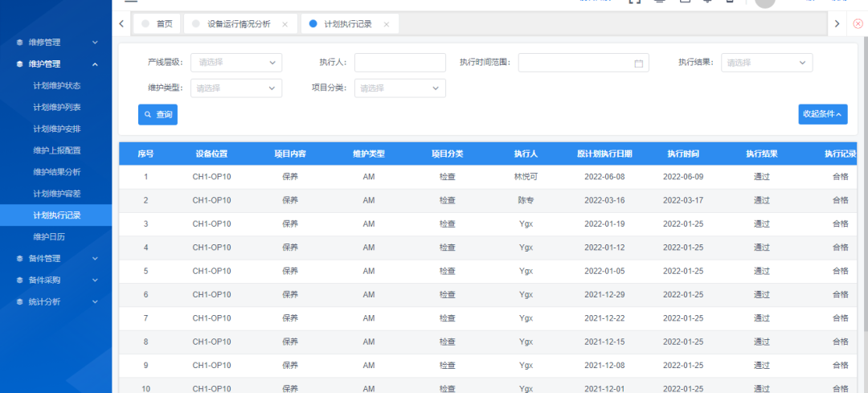The image size is (868, 393).
Task: Click the 序号 column header
Action: tap(145, 154)
